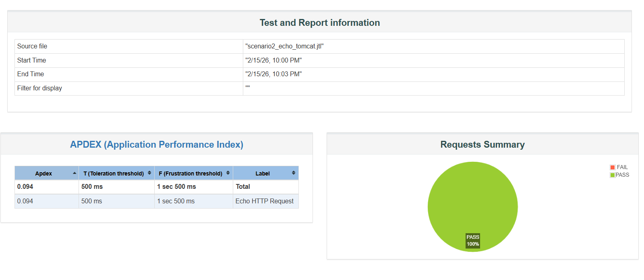This screenshot has height=280, width=644.
Task: Open the APDEX (Application Performance Index) heading link
Action: [x=157, y=144]
